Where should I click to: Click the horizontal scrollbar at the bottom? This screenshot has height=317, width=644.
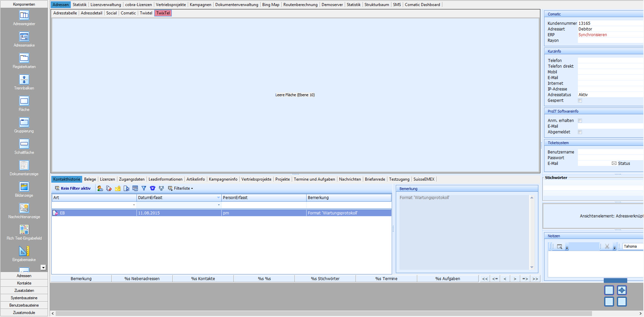322,313
